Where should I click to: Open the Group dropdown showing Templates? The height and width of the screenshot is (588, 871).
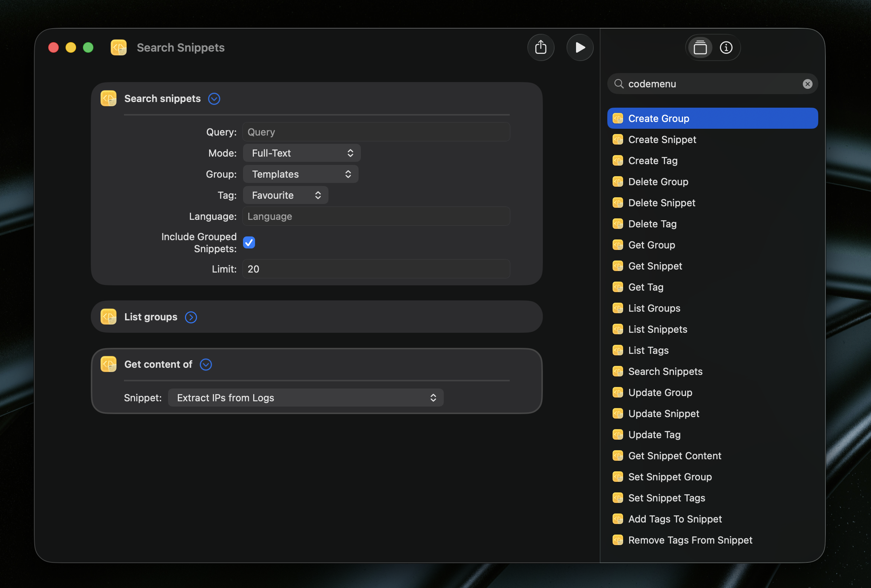pyautogui.click(x=300, y=174)
